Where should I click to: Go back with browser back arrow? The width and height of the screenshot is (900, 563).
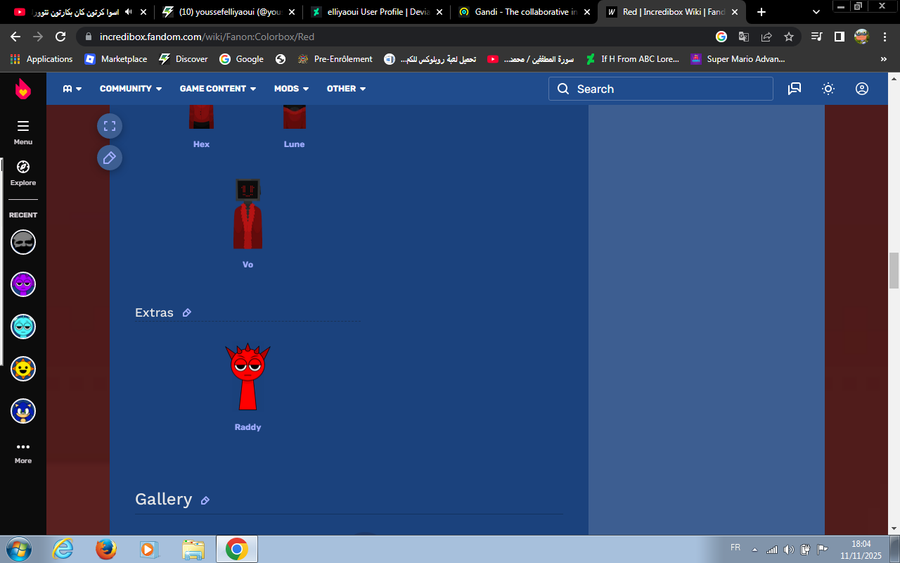pyautogui.click(x=15, y=37)
